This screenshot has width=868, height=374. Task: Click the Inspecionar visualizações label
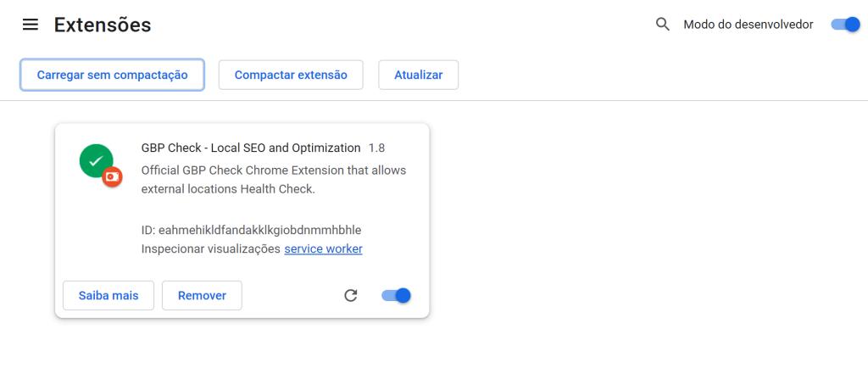[x=211, y=248]
